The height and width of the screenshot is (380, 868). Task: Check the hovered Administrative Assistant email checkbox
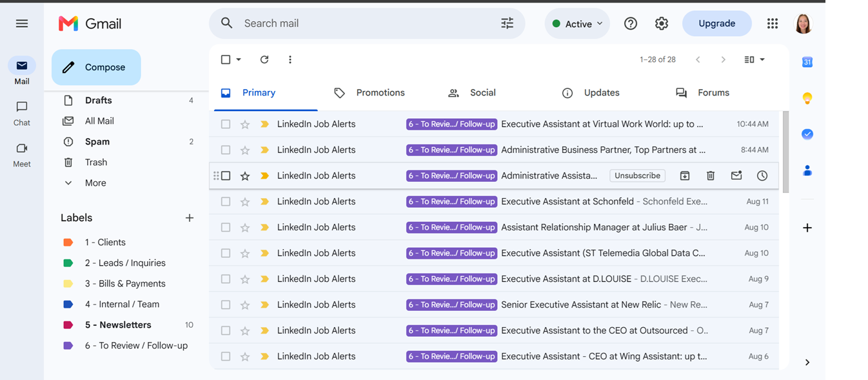226,175
